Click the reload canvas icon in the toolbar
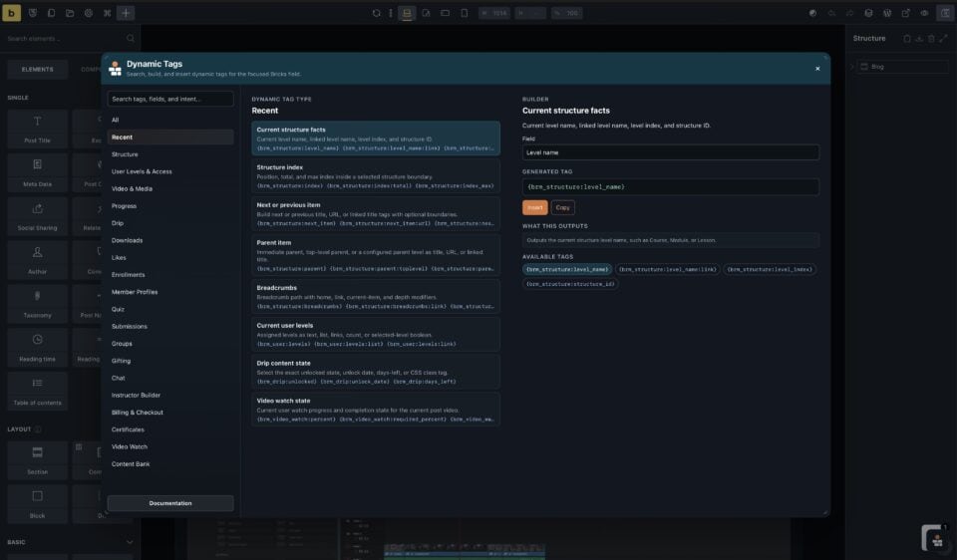Viewport: 957px width, 560px height. tap(376, 13)
